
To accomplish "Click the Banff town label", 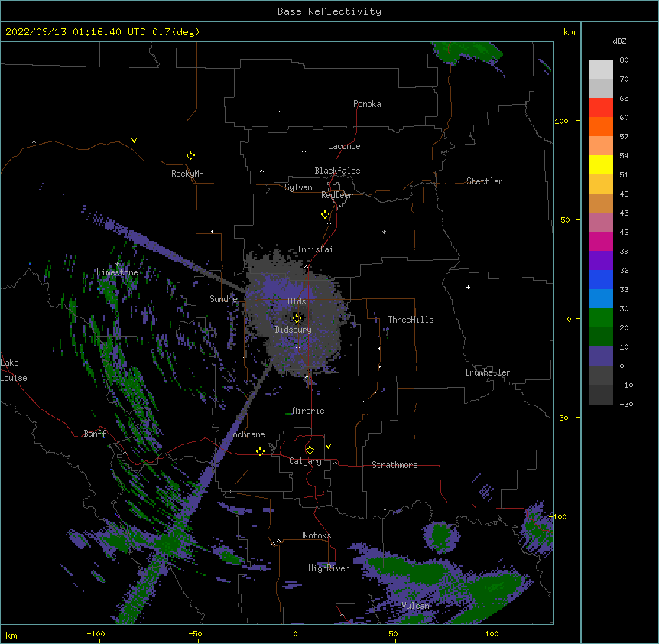I will (x=95, y=434).
